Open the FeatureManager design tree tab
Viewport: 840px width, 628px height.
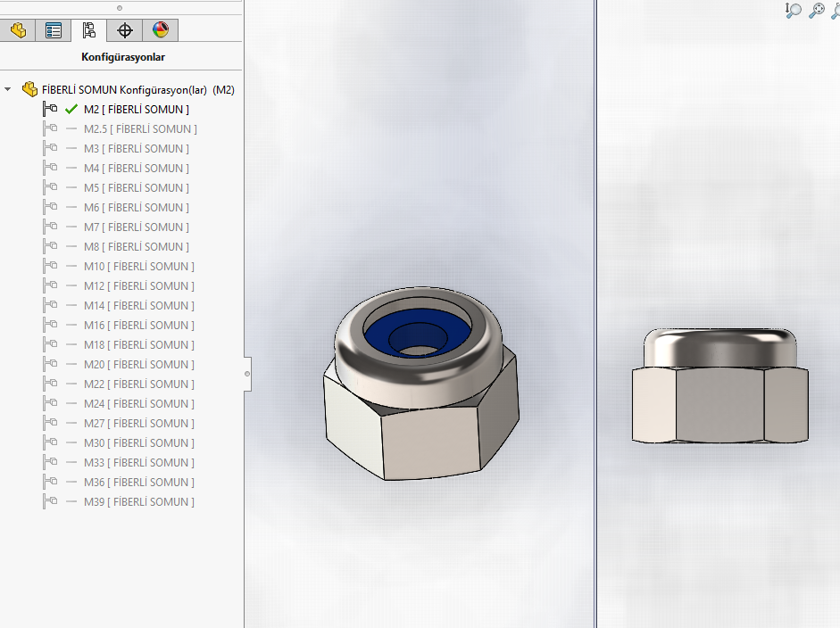pos(18,30)
